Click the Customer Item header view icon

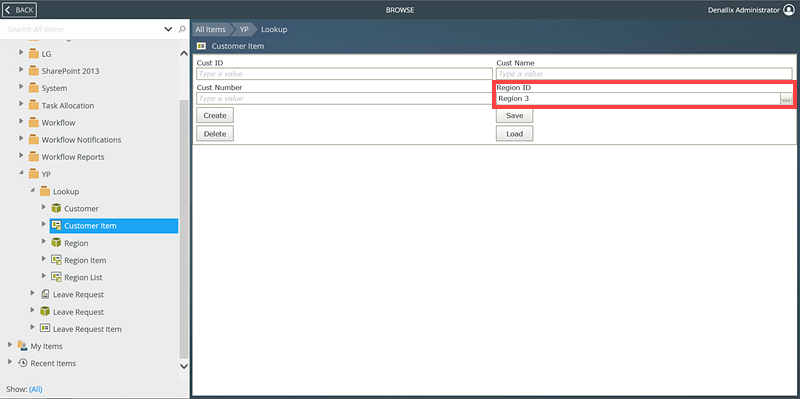(202, 46)
